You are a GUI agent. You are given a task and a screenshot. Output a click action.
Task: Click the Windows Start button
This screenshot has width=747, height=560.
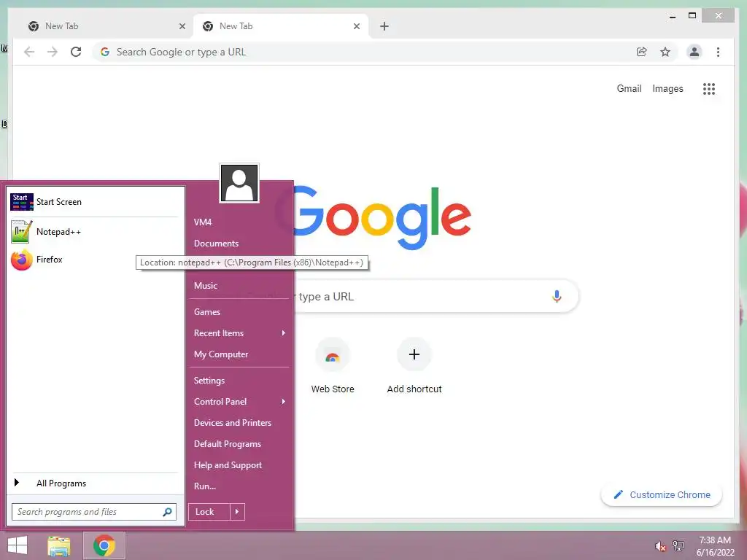18,545
